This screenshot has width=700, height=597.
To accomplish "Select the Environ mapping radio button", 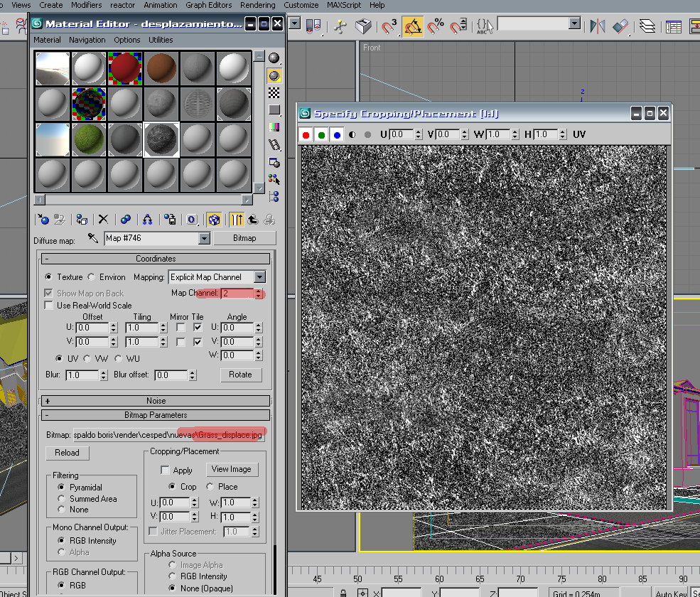I will point(91,277).
